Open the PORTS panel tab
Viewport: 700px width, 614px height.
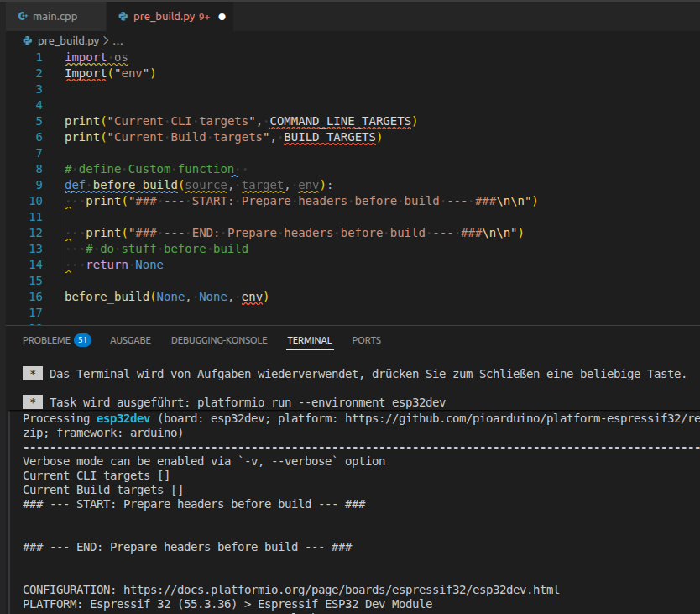tap(366, 340)
